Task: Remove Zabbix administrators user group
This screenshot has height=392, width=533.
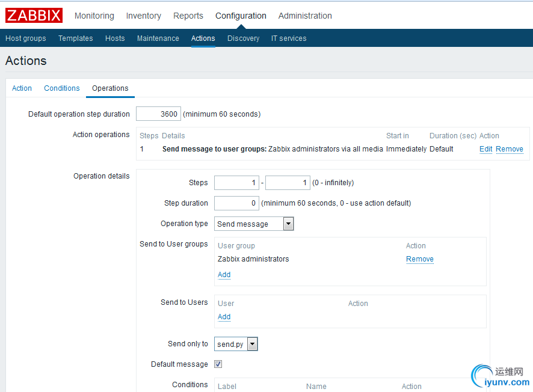Action: click(x=420, y=259)
